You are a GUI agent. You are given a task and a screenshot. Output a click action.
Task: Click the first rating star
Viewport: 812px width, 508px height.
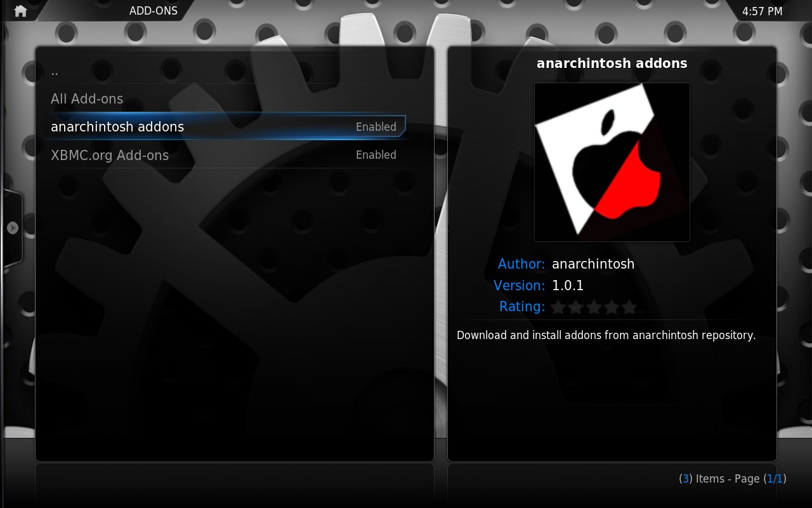pos(558,308)
